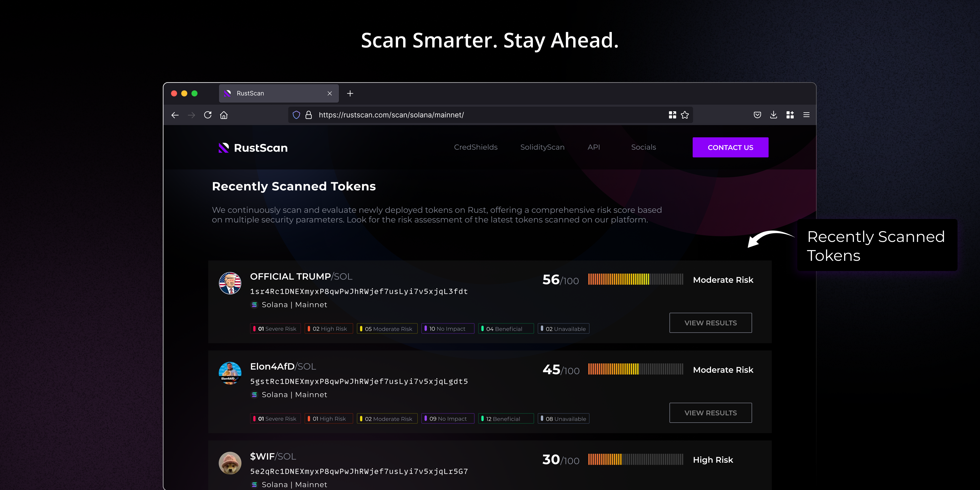Viewport: 980px width, 490px height.
Task: Click '02 Moderate Risk' tag
Action: [x=387, y=419]
